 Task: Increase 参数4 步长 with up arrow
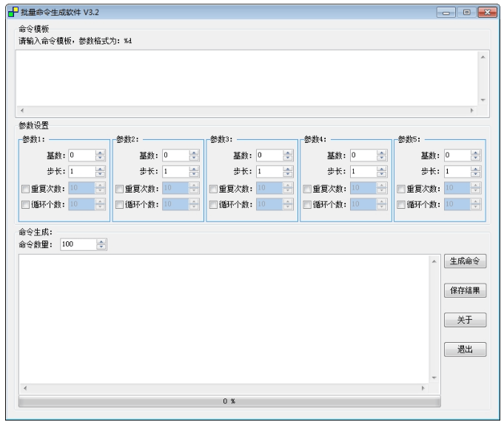382,169
